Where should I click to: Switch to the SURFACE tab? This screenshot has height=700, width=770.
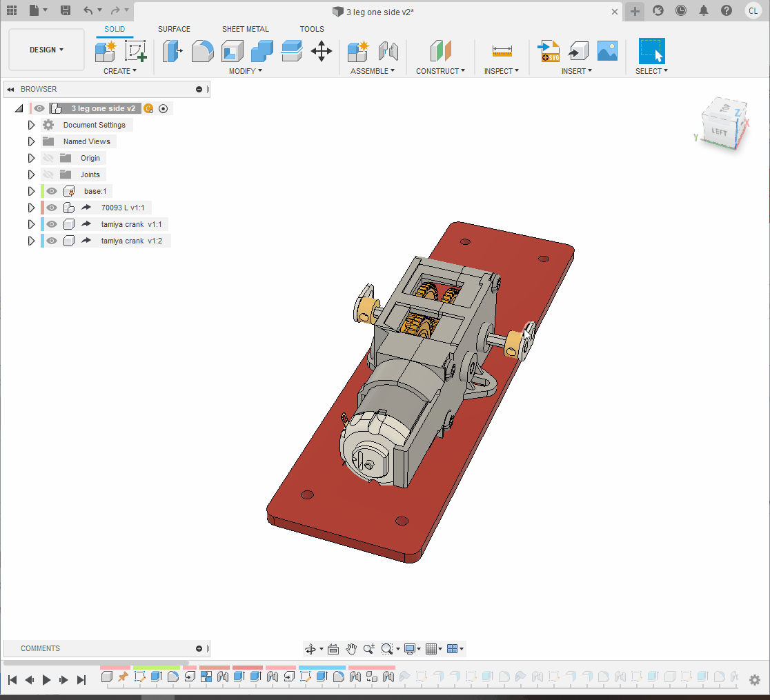[x=174, y=29]
